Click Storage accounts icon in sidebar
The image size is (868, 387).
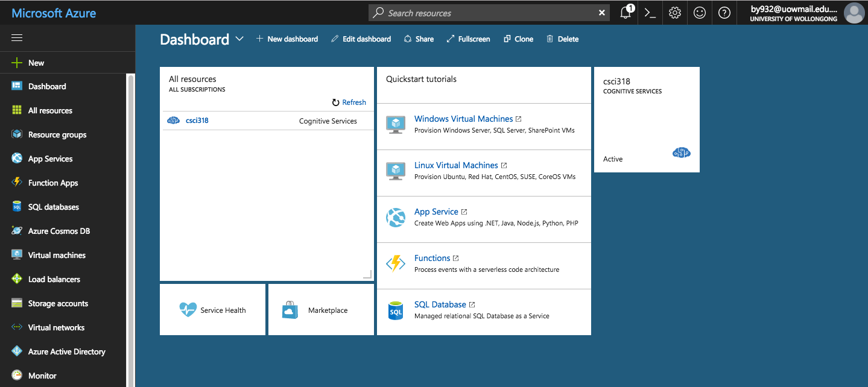tap(17, 303)
